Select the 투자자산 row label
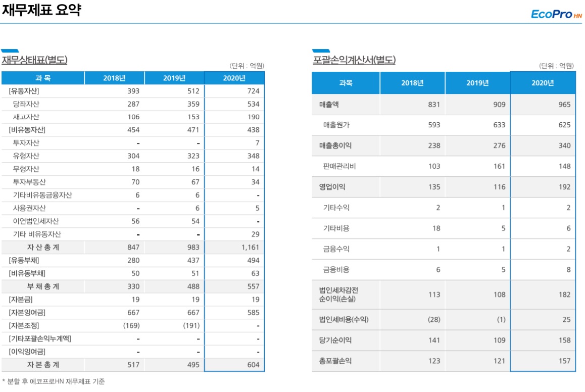 26,143
